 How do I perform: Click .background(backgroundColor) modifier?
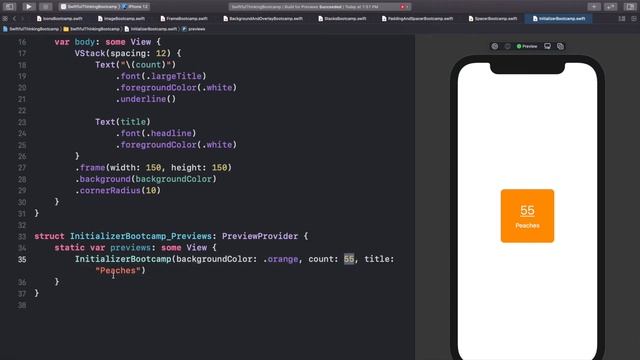146,179
